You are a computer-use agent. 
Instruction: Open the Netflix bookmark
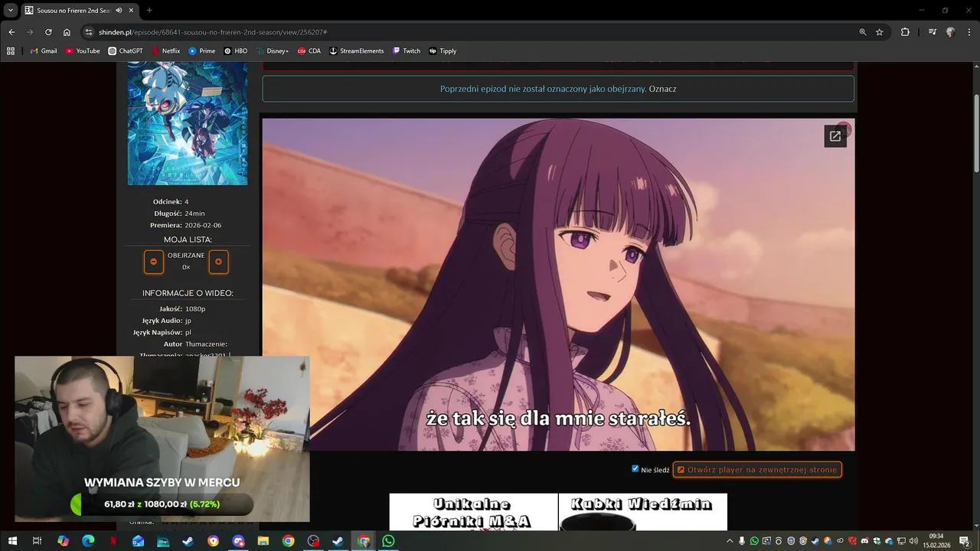click(x=165, y=51)
